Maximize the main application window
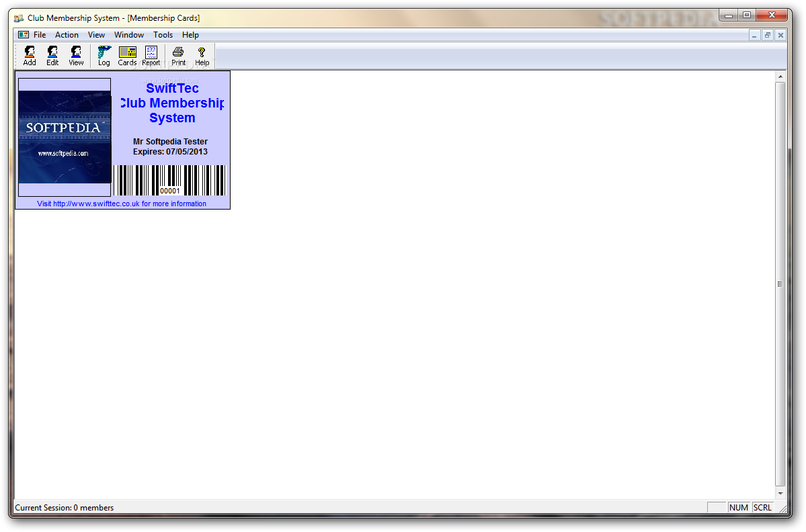806x532 pixels. [x=746, y=15]
